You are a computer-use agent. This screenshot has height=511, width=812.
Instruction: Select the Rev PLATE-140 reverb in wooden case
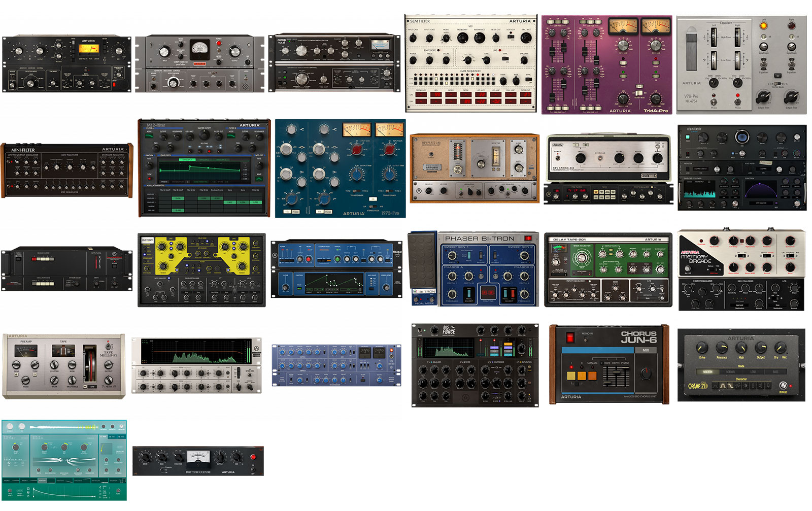coord(475,168)
